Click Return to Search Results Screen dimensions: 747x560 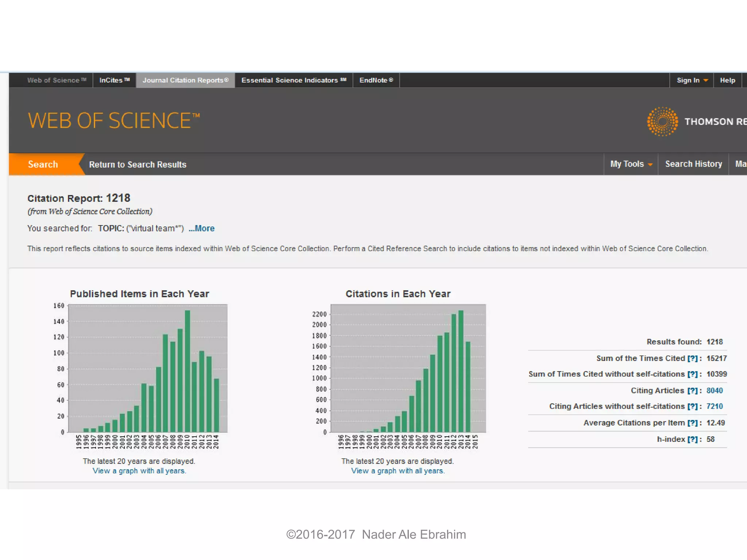138,164
